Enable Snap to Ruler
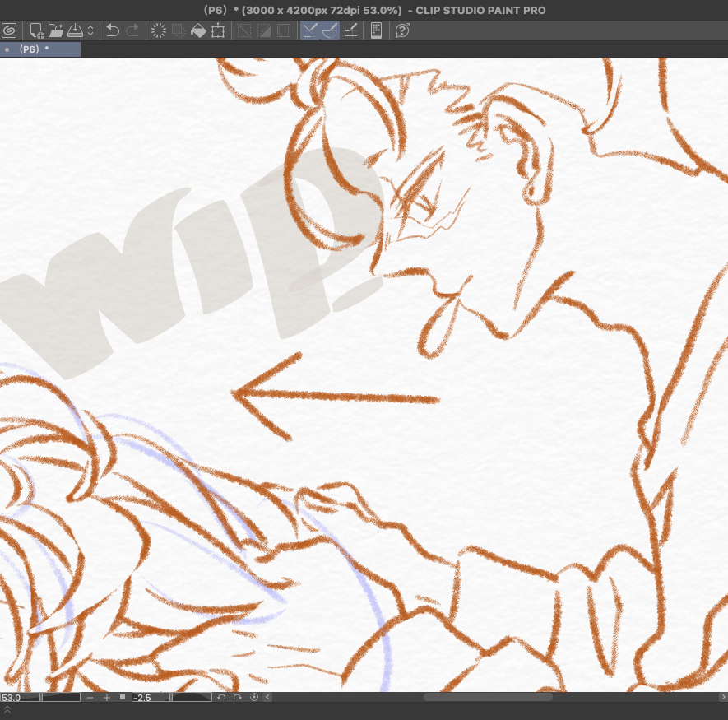This screenshot has height=720, width=728. pyautogui.click(x=308, y=30)
